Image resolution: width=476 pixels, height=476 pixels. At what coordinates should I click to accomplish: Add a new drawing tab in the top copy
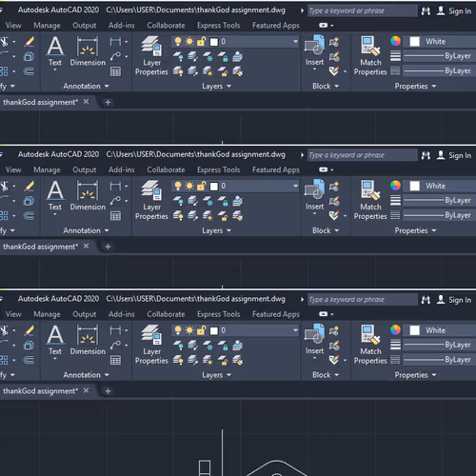click(x=108, y=102)
